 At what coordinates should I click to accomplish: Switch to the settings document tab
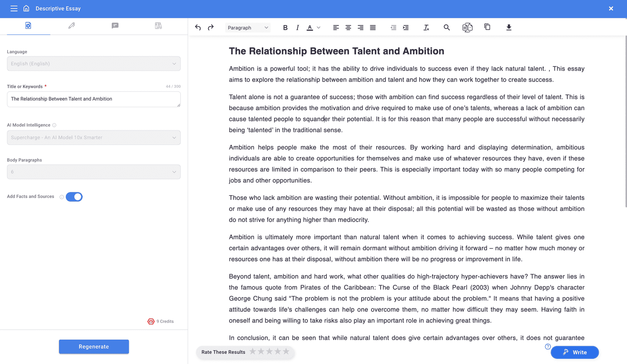(x=28, y=25)
